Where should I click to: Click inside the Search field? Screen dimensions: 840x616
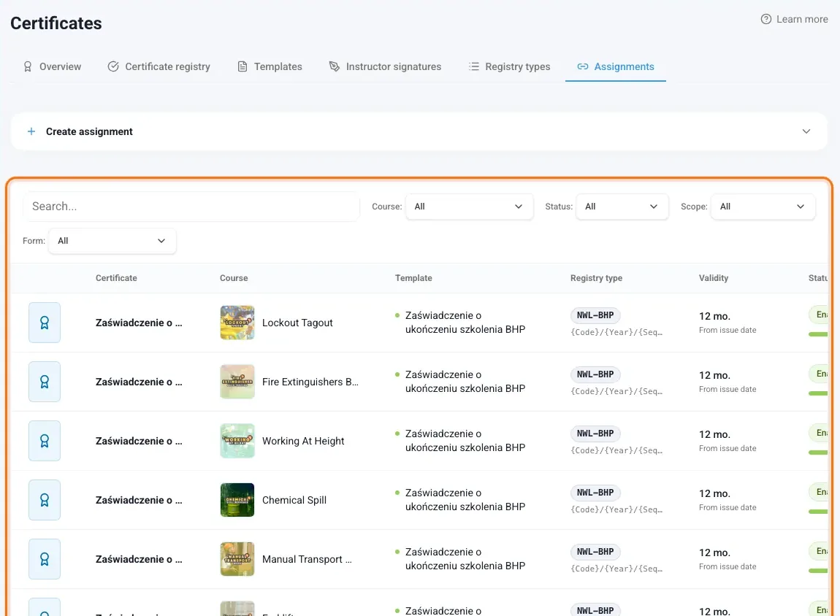tap(191, 207)
